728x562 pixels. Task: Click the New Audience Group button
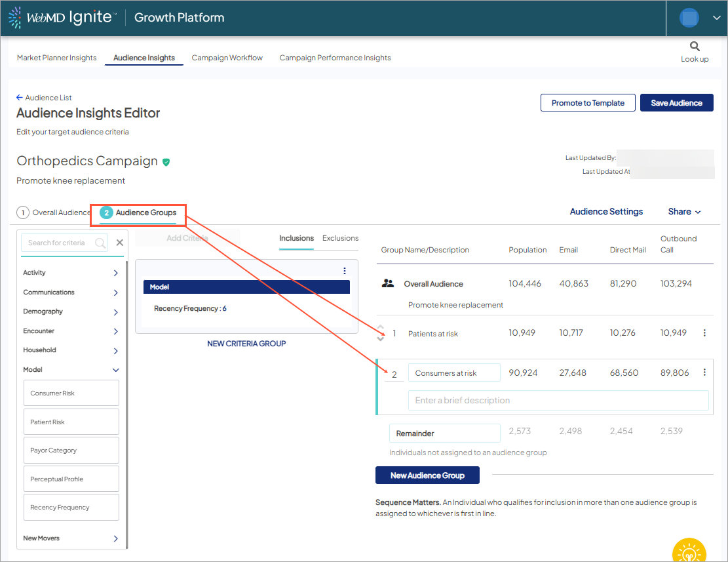coord(427,475)
